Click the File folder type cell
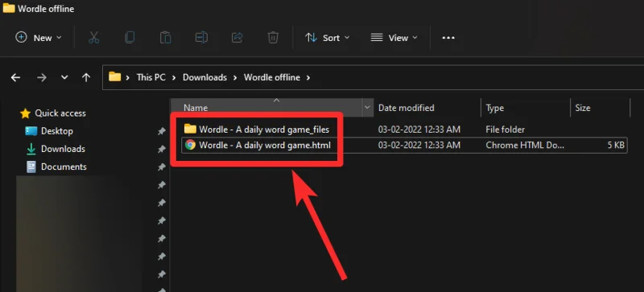 point(506,130)
